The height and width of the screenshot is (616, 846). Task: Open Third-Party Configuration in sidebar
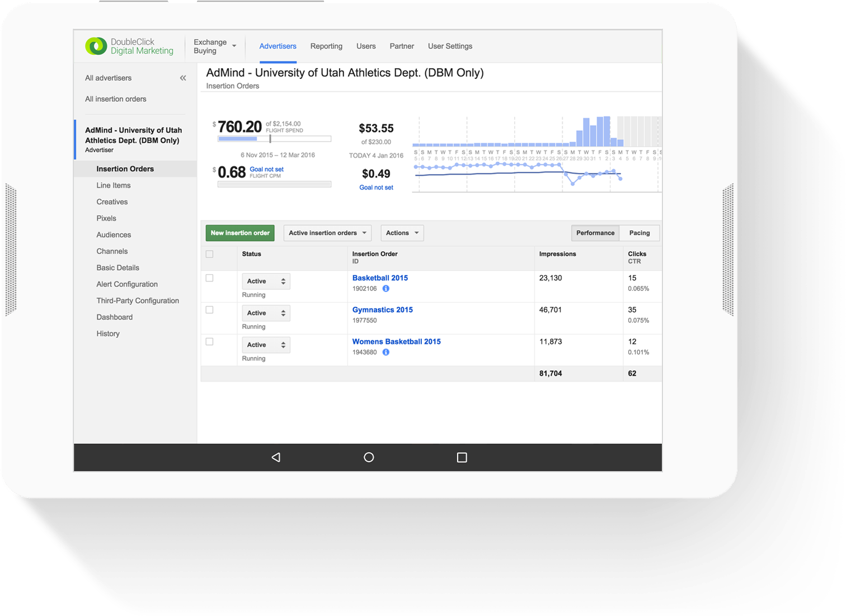click(x=138, y=301)
